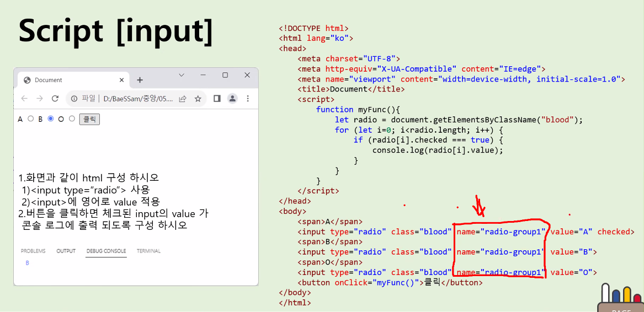Switch to the OUTPUT tab
Image resolution: width=644 pixels, height=312 pixels.
coord(66,251)
